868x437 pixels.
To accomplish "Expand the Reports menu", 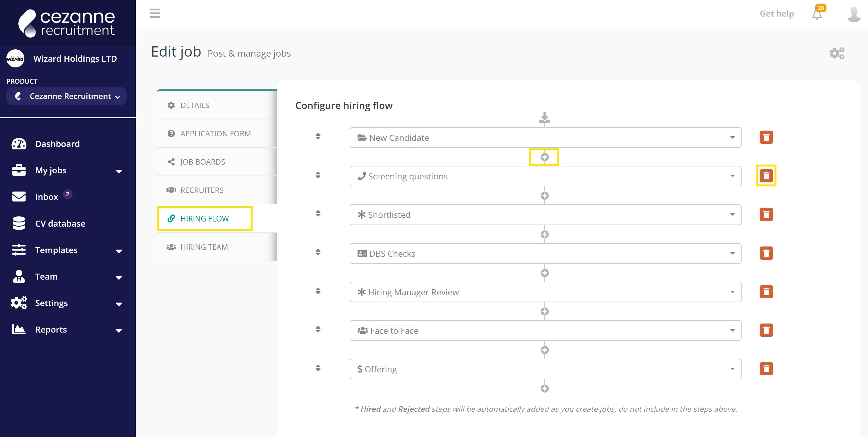I will click(68, 329).
